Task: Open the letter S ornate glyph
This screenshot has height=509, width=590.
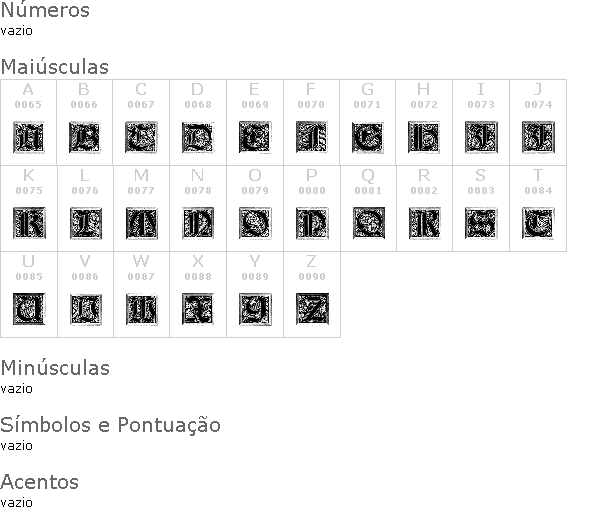Action: [481, 223]
